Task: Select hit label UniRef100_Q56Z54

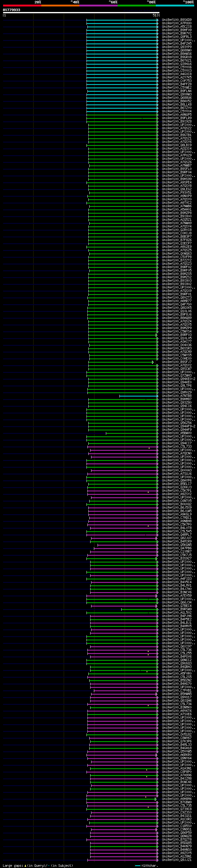Action: pyautogui.click(x=177, y=423)
